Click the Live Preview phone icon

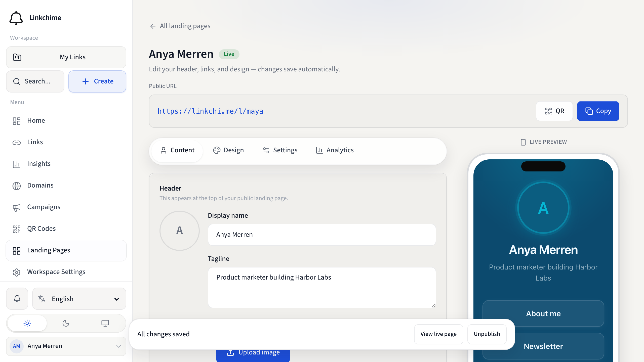click(x=523, y=142)
